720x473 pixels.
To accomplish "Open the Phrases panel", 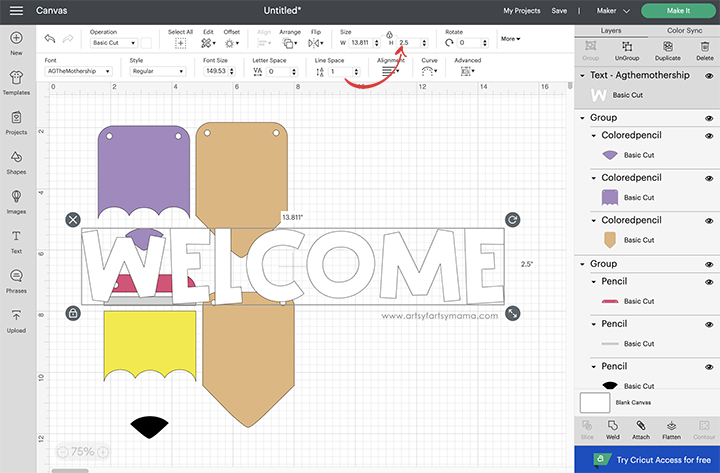I will tap(16, 281).
